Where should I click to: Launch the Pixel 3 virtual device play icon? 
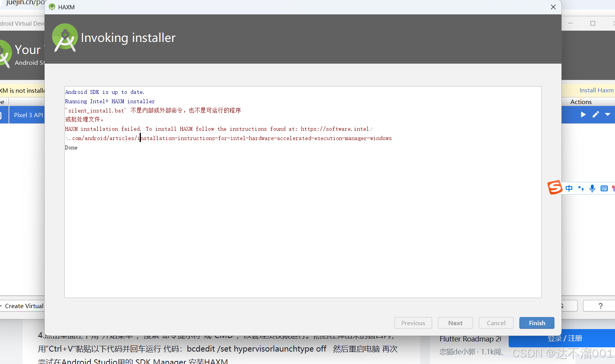(x=583, y=114)
